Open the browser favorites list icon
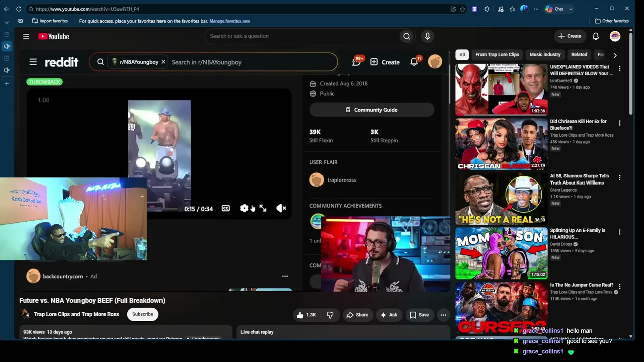 coord(512,9)
